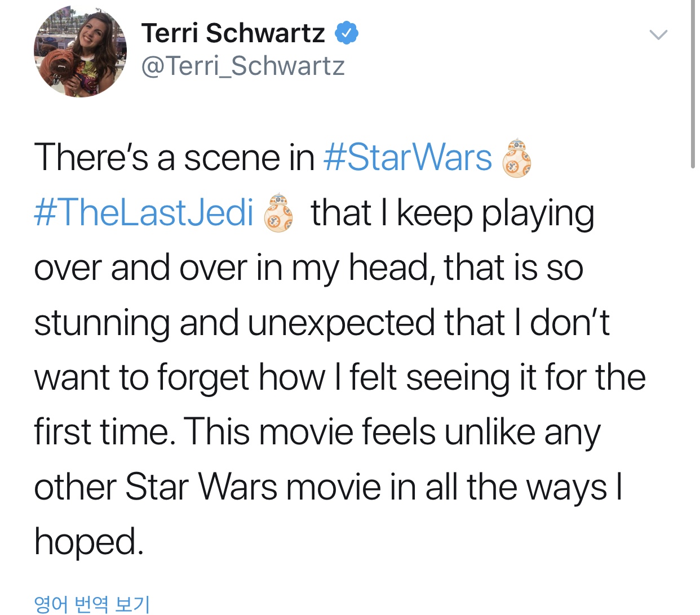Screen dimensions: 700x615
Task: Click the phrase "first time." in the tweet
Action: (101, 432)
